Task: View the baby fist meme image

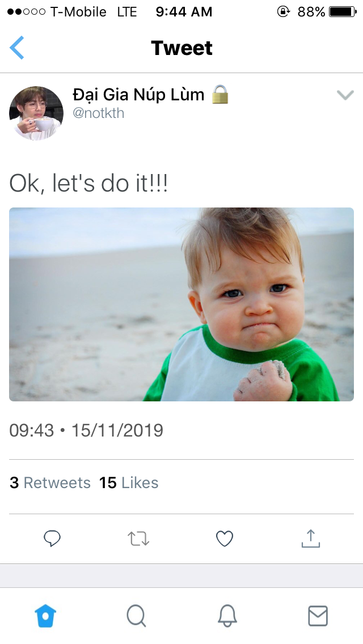Action: (181, 304)
